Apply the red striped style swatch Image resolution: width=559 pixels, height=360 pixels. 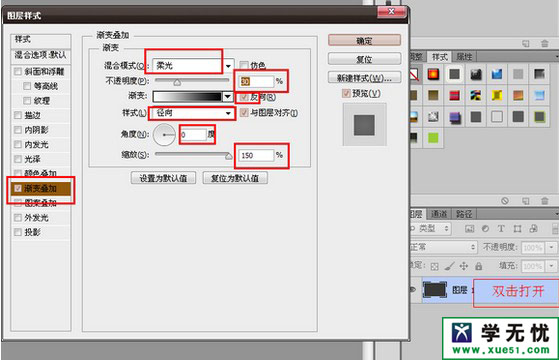click(455, 95)
